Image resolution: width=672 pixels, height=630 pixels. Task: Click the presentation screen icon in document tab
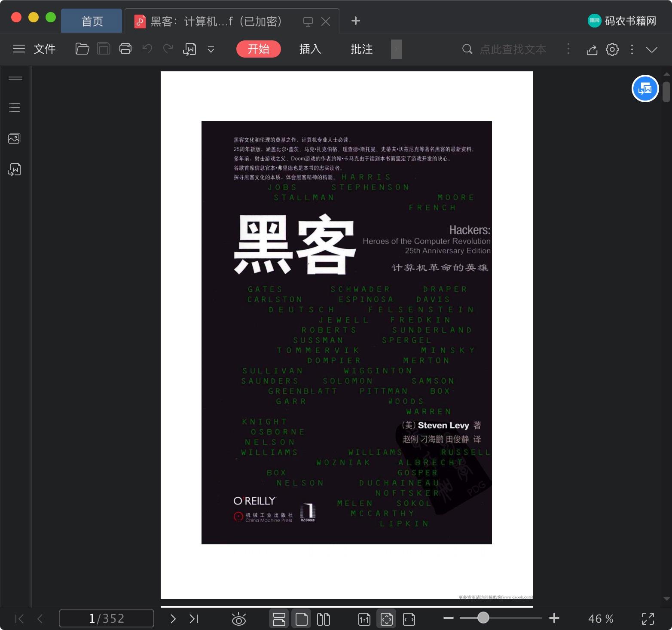[x=308, y=21]
